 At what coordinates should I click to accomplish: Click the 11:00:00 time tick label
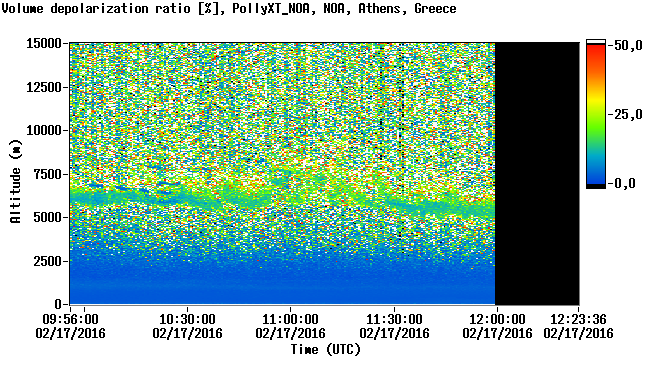coord(290,319)
